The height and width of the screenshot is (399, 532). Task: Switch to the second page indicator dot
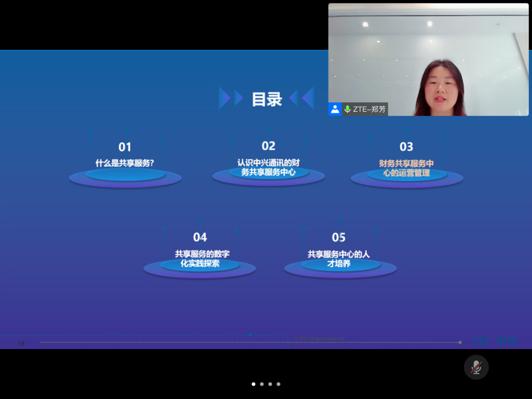pos(262,384)
